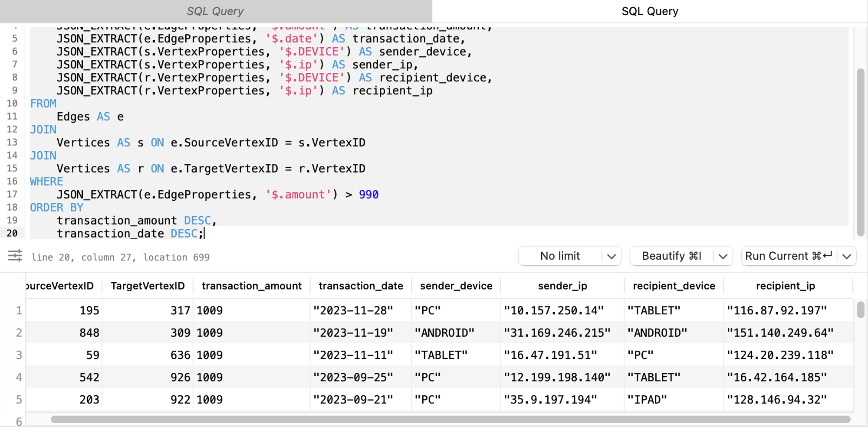Click Run Current button
The height and width of the screenshot is (427, 868).
click(789, 256)
